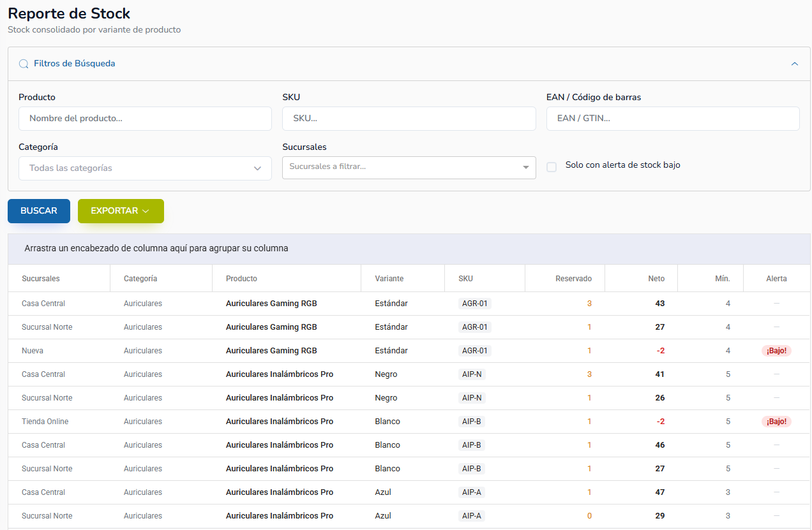Click the Estándar variant in Nueva row
This screenshot has width=812, height=530.
pos(391,351)
